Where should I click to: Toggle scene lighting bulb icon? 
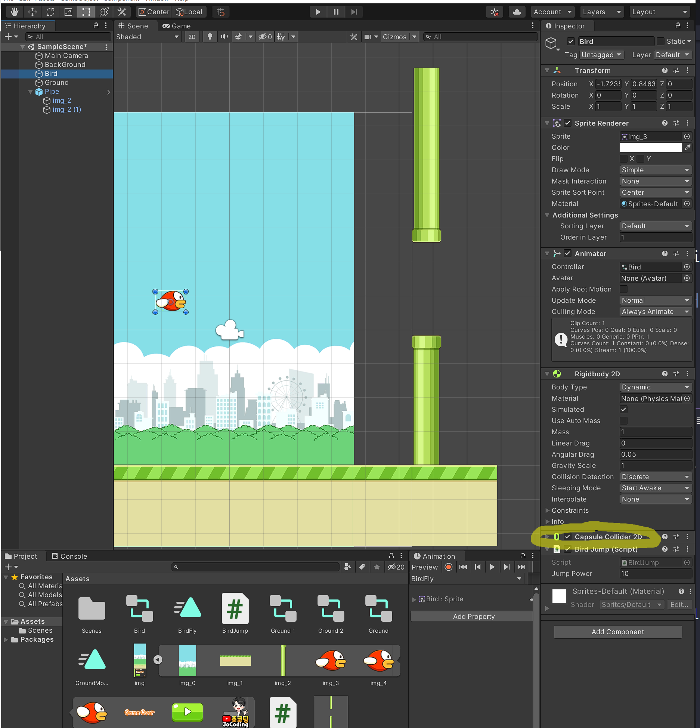click(x=210, y=37)
